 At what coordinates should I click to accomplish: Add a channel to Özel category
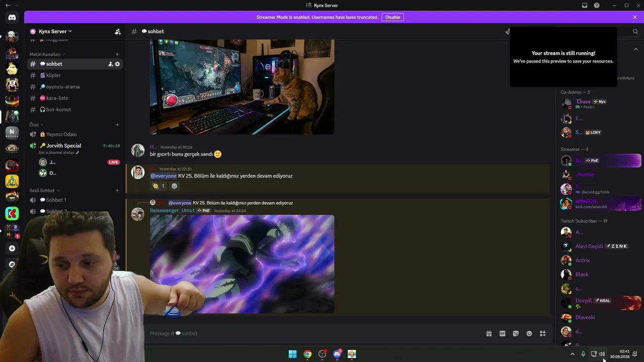pyautogui.click(x=117, y=125)
